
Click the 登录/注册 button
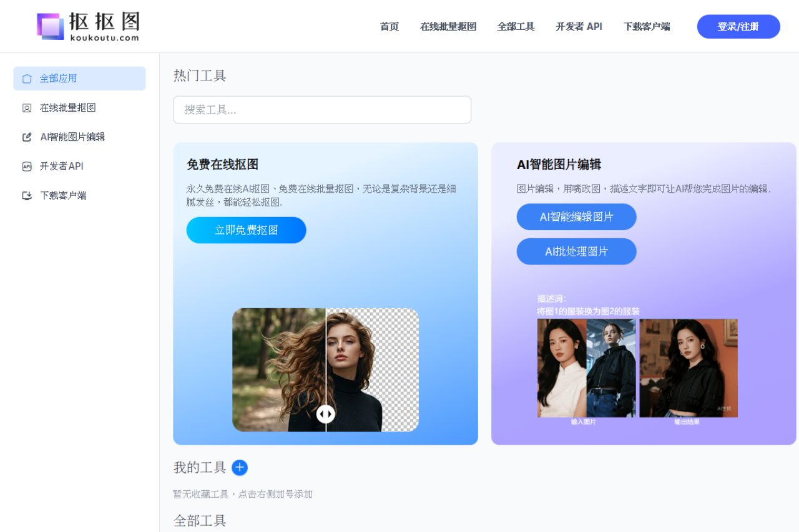click(738, 27)
